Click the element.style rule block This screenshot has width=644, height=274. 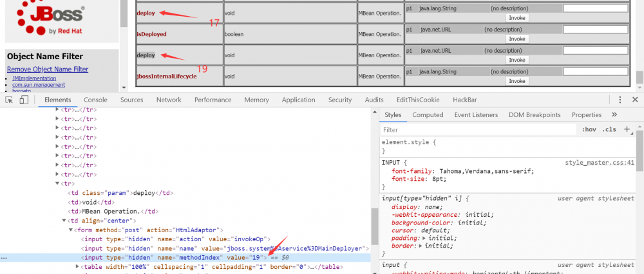point(507,147)
